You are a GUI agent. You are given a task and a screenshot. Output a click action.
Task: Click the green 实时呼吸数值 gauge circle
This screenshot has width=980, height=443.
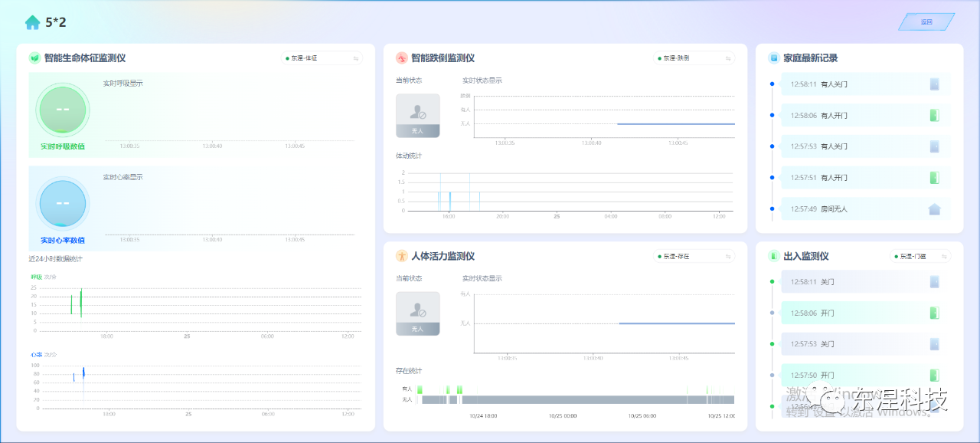click(x=63, y=110)
